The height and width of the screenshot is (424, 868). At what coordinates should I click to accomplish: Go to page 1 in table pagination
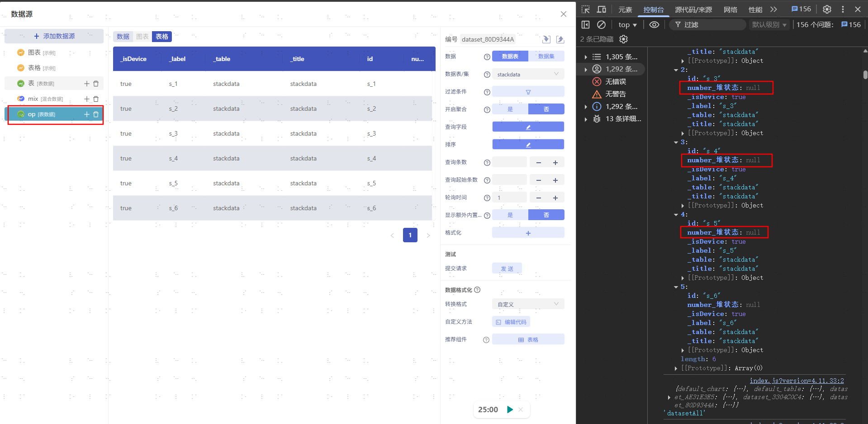[x=410, y=235]
